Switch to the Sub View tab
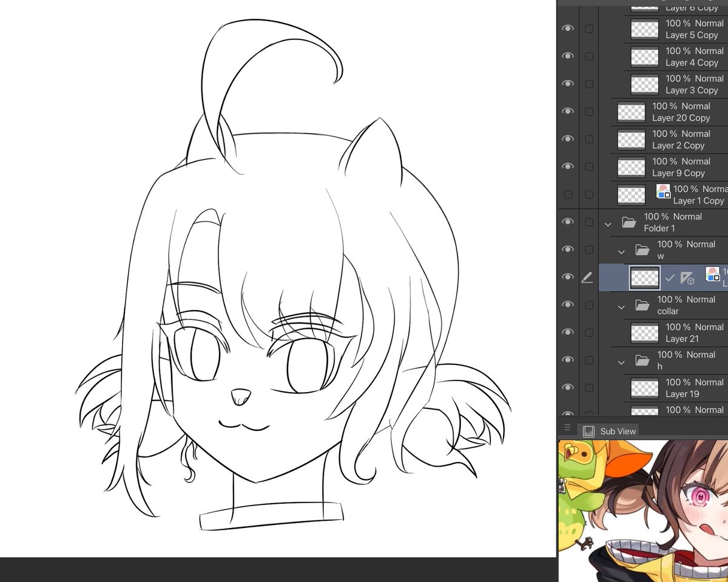Viewport: 728px width, 582px height. 618,431
